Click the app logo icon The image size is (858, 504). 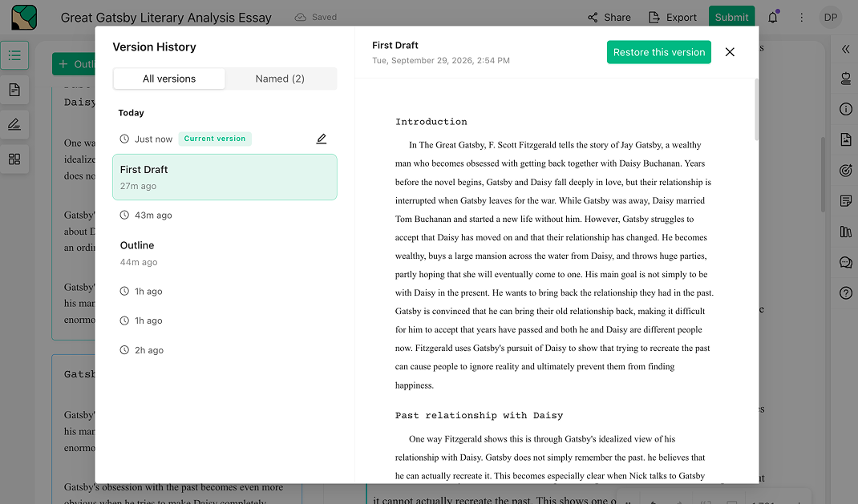[x=24, y=18]
